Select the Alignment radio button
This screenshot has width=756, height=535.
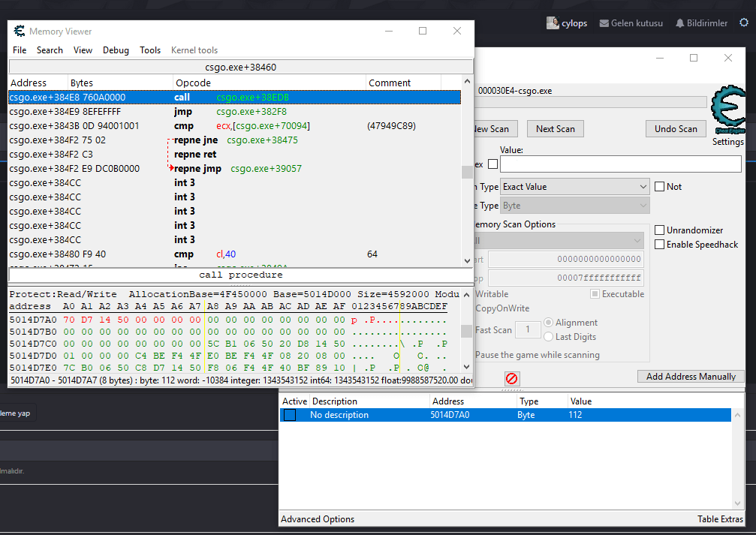click(548, 323)
